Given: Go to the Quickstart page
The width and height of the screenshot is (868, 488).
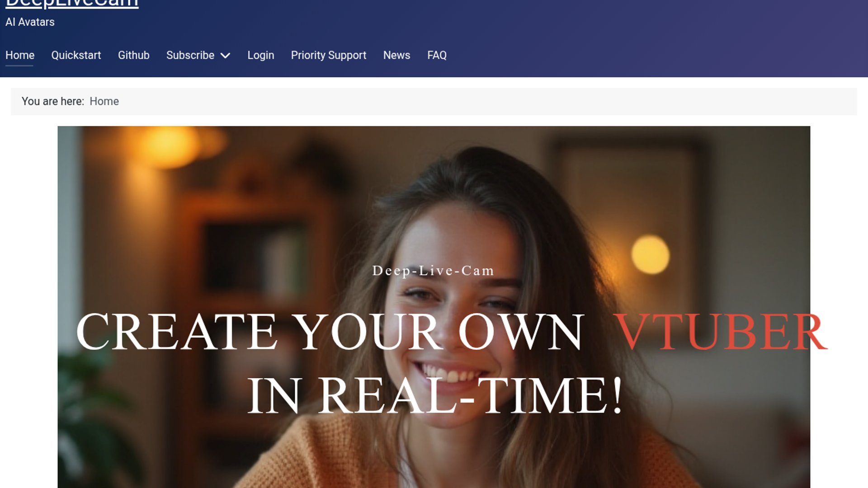Looking at the screenshot, I should tap(76, 55).
